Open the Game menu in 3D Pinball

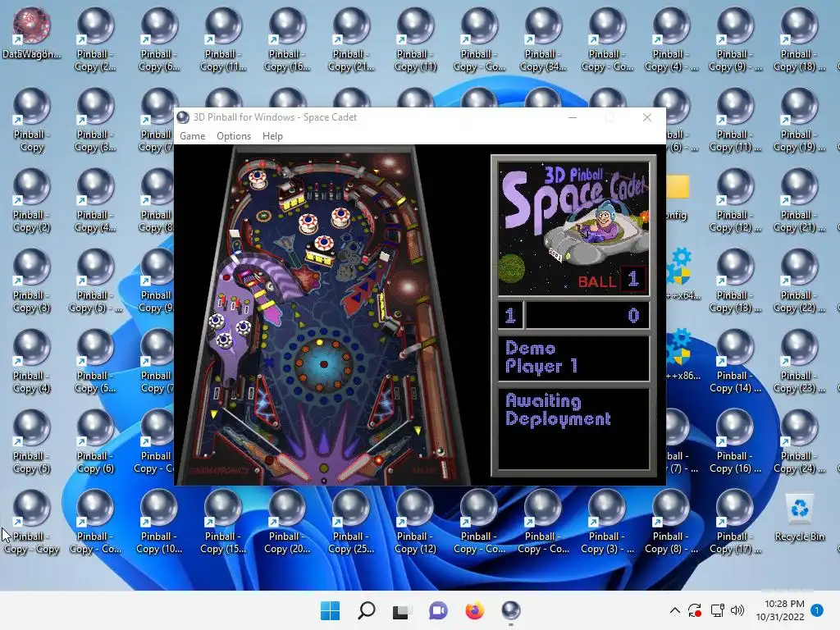(x=192, y=136)
